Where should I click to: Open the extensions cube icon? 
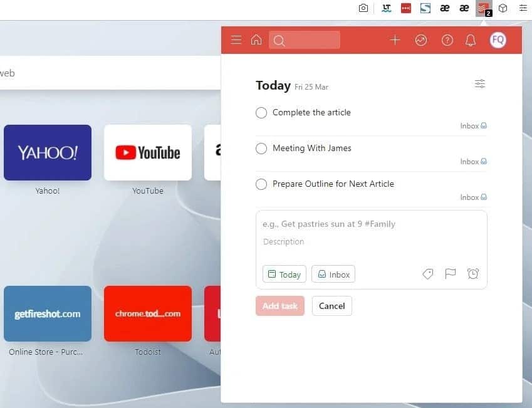pos(503,8)
